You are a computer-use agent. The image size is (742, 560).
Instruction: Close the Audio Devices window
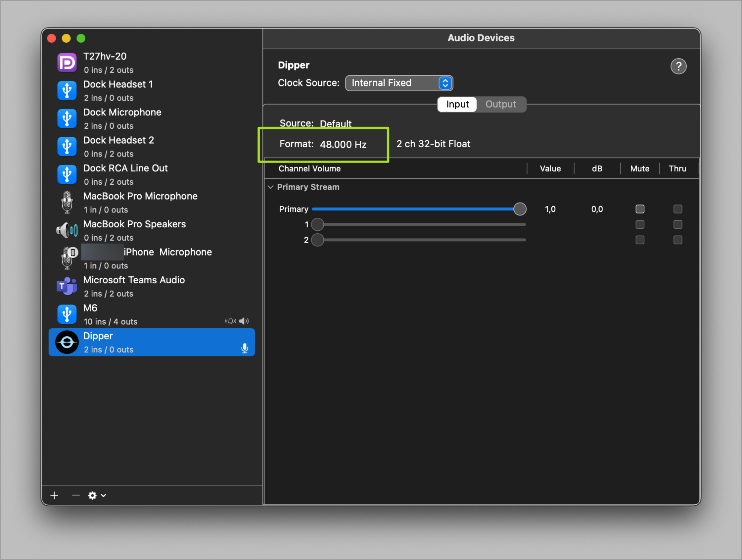[x=52, y=38]
